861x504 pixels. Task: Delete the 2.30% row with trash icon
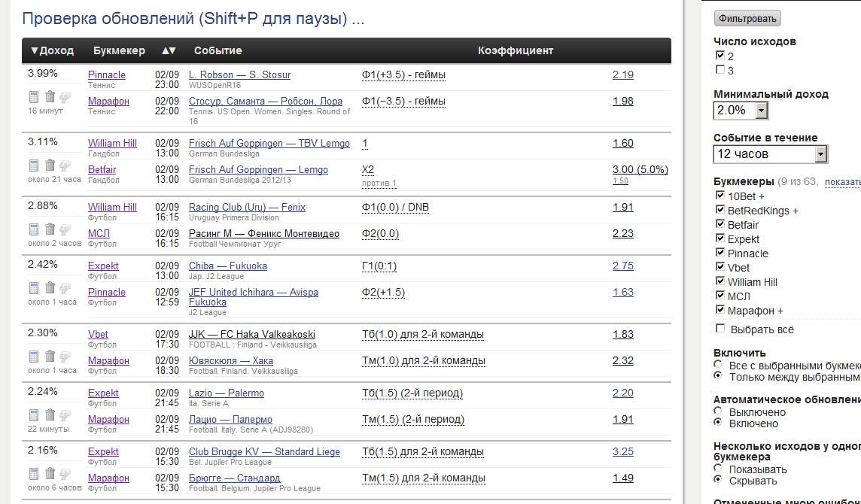(x=50, y=357)
